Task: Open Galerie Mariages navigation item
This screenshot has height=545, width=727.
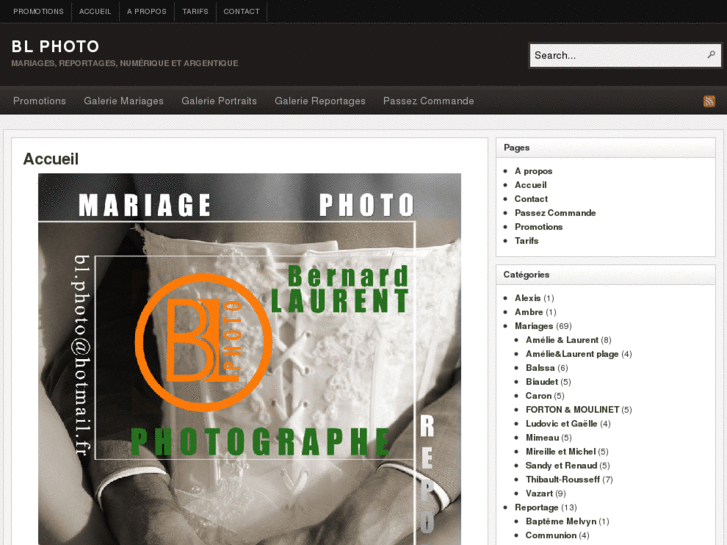Action: coord(123,101)
